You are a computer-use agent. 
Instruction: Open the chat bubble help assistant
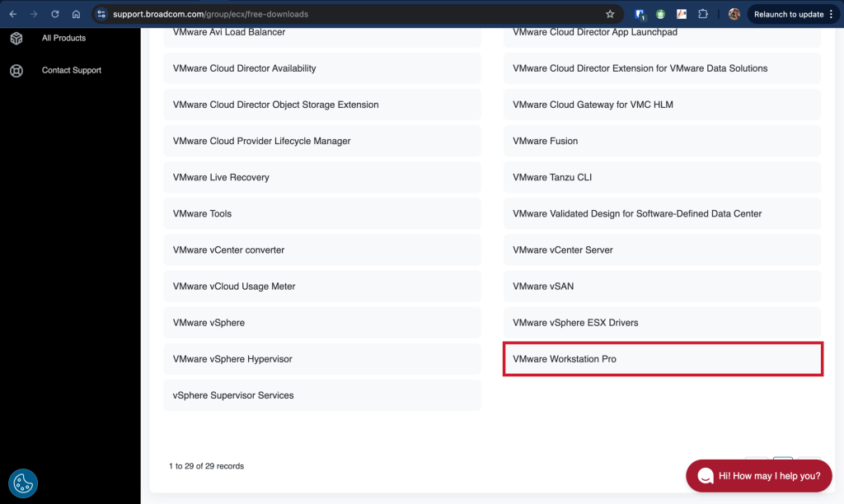coord(757,475)
